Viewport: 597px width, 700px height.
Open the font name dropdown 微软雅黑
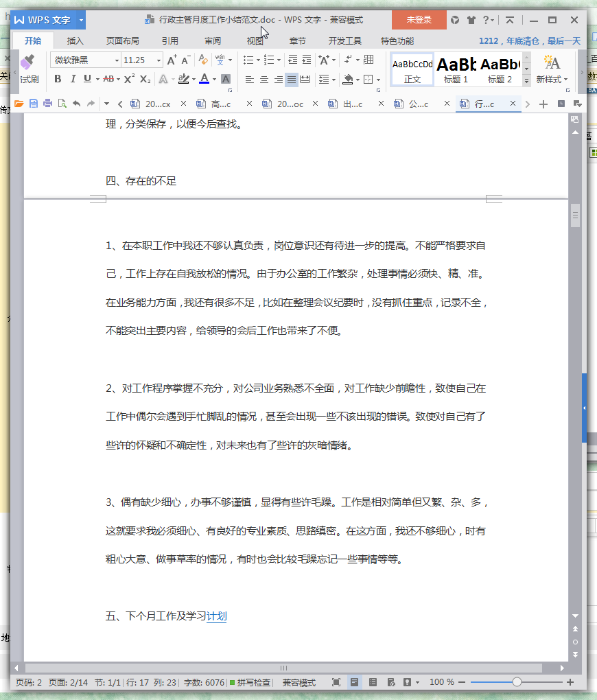click(117, 60)
